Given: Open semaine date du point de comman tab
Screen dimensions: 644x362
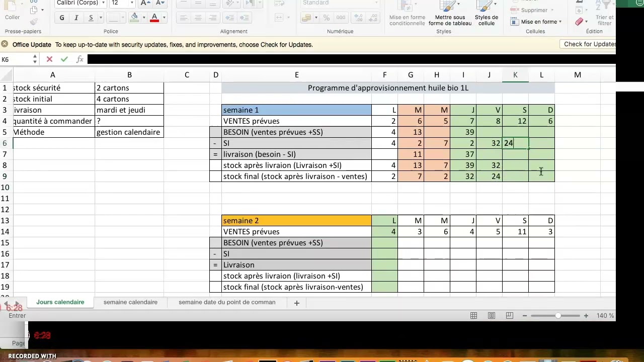Looking at the screenshot, I should 227,302.
